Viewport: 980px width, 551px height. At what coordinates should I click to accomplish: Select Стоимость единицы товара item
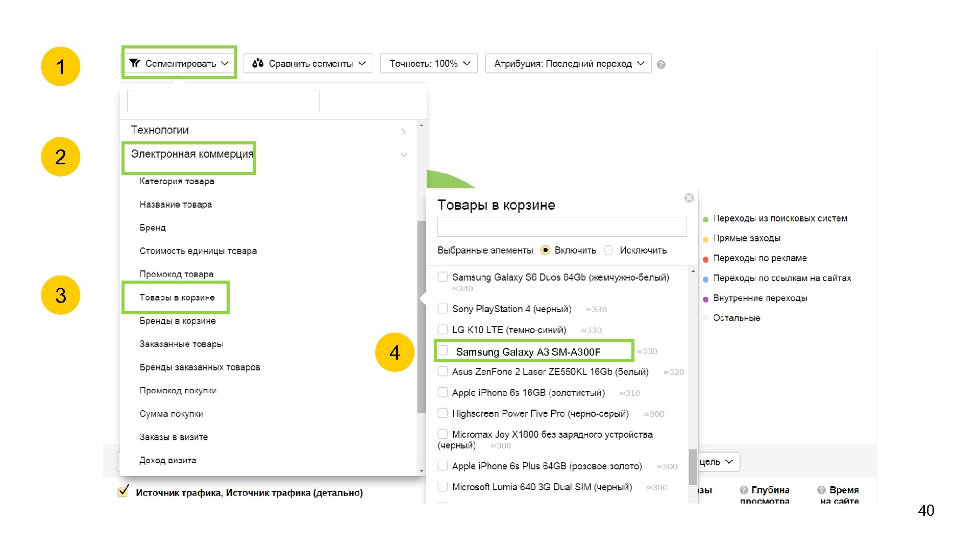point(198,251)
